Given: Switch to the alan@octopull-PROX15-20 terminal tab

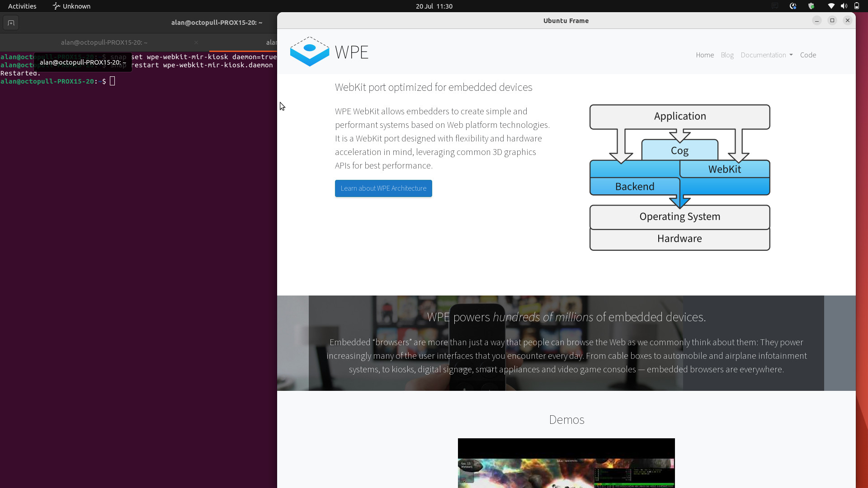Looking at the screenshot, I should click(x=104, y=42).
